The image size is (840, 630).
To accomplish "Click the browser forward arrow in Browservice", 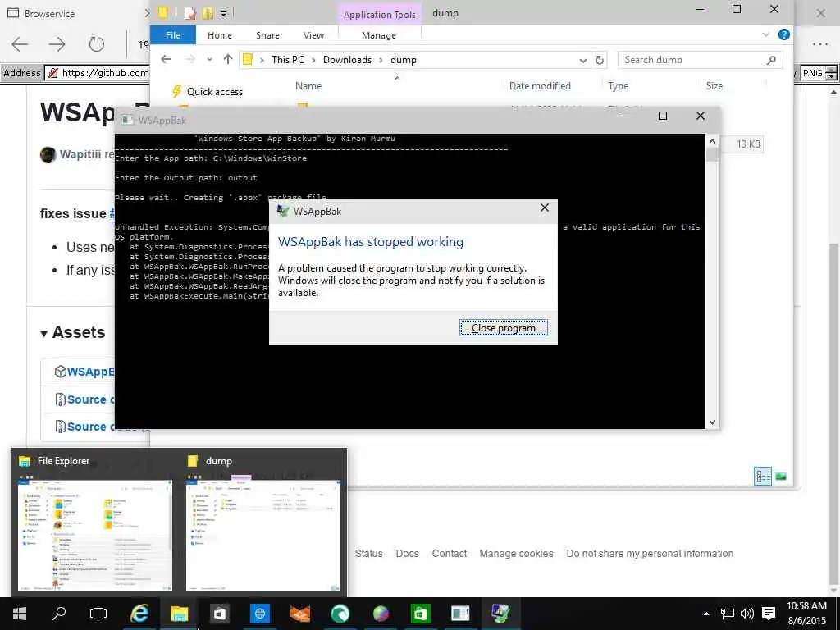I will pos(57,44).
